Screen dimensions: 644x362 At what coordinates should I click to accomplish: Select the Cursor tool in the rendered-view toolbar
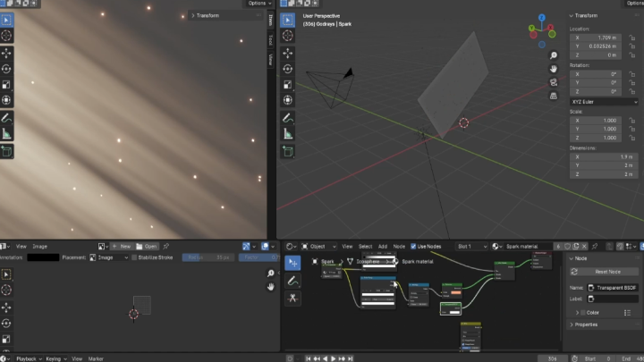6,36
